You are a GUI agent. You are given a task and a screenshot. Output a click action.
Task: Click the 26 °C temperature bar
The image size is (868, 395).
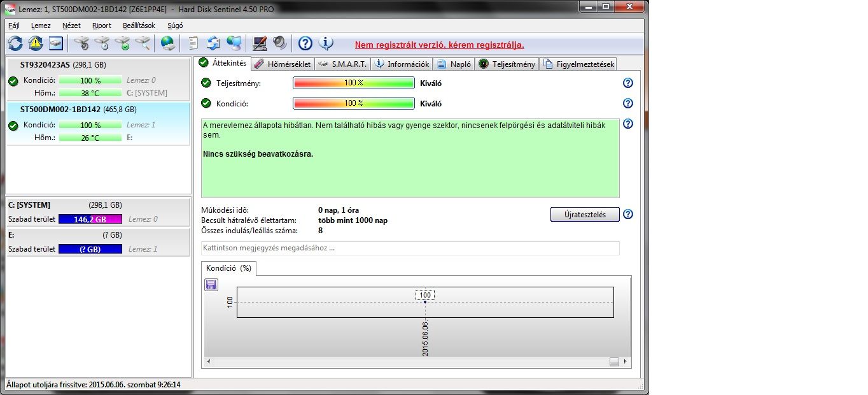pyautogui.click(x=90, y=138)
